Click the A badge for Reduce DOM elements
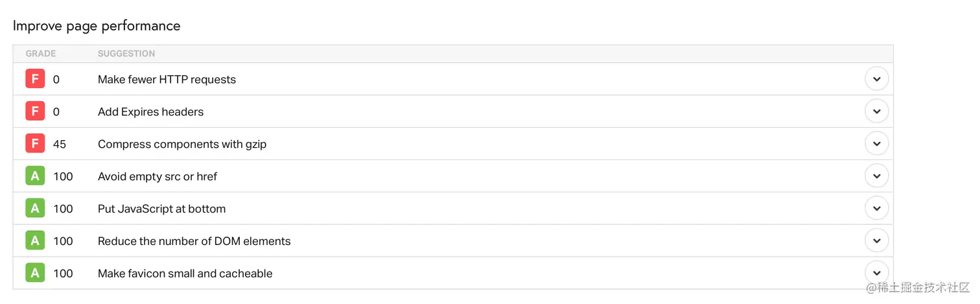The height and width of the screenshot is (304, 980). [35, 241]
